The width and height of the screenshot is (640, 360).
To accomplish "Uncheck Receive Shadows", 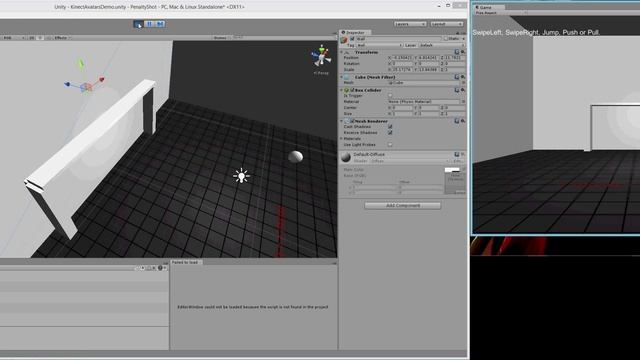I will (x=390, y=133).
